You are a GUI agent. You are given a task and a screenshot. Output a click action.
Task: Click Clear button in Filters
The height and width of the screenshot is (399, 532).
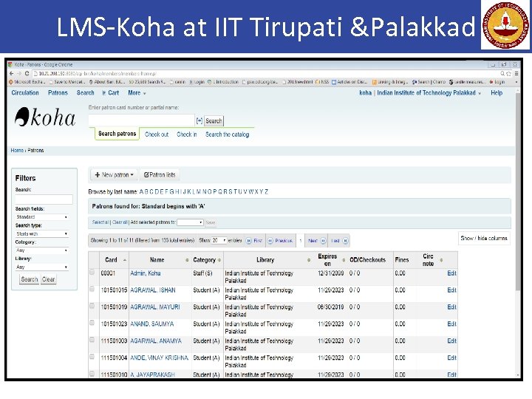48,279
